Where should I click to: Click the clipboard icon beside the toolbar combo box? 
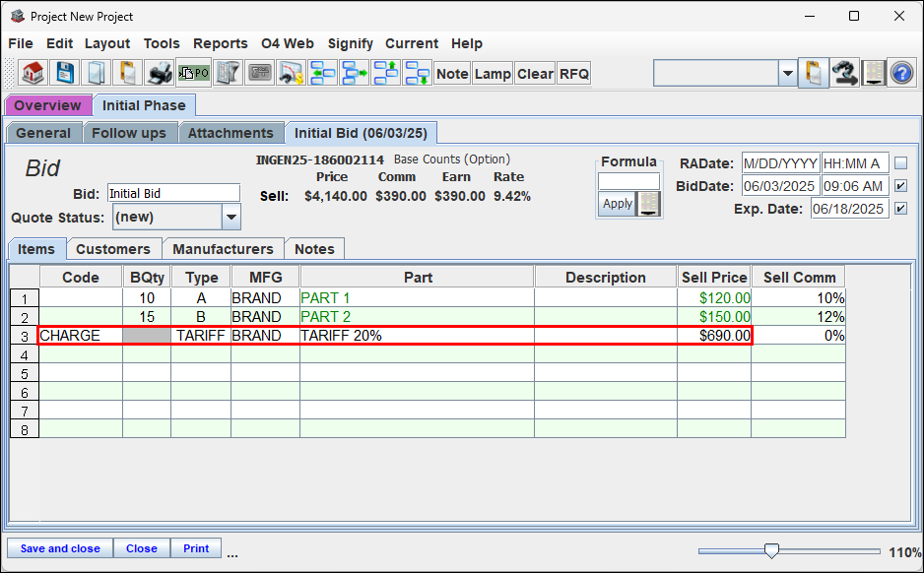tap(814, 74)
